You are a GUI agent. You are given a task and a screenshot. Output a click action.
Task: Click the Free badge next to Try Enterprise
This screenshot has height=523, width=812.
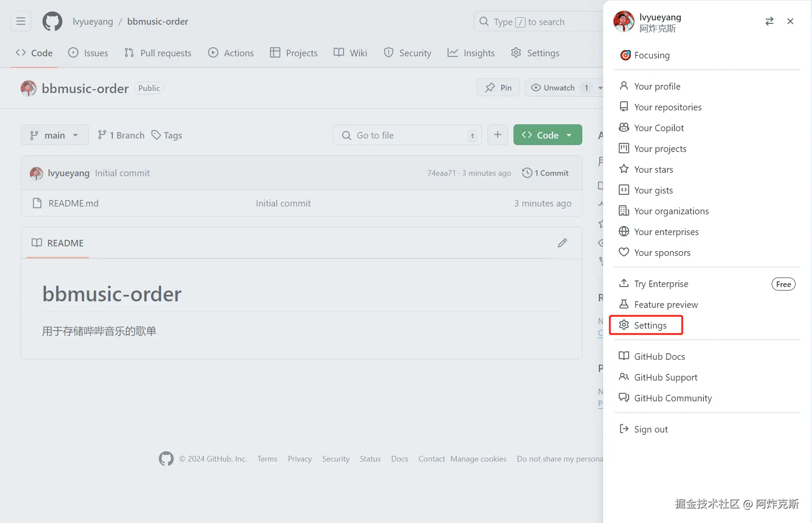point(783,284)
